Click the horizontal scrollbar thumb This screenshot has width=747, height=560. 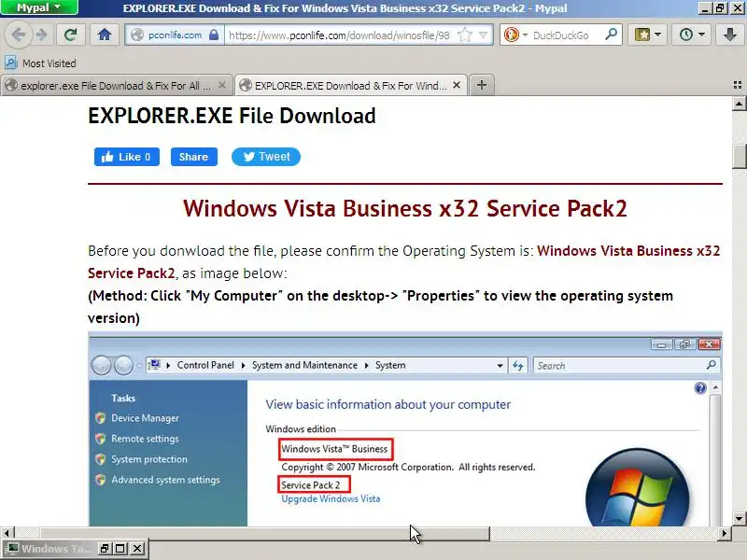(x=265, y=533)
